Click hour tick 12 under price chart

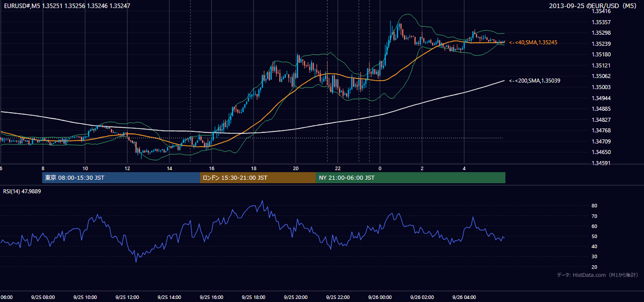click(x=127, y=169)
